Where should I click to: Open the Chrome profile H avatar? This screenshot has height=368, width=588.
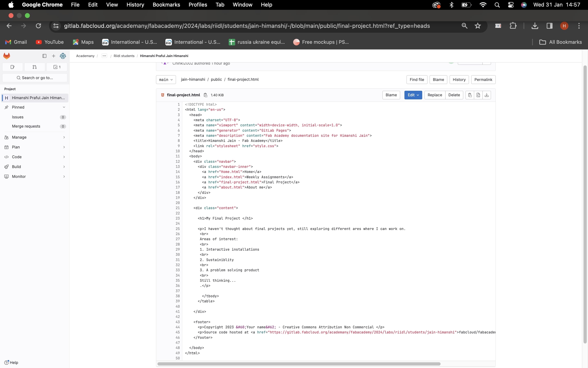(564, 26)
